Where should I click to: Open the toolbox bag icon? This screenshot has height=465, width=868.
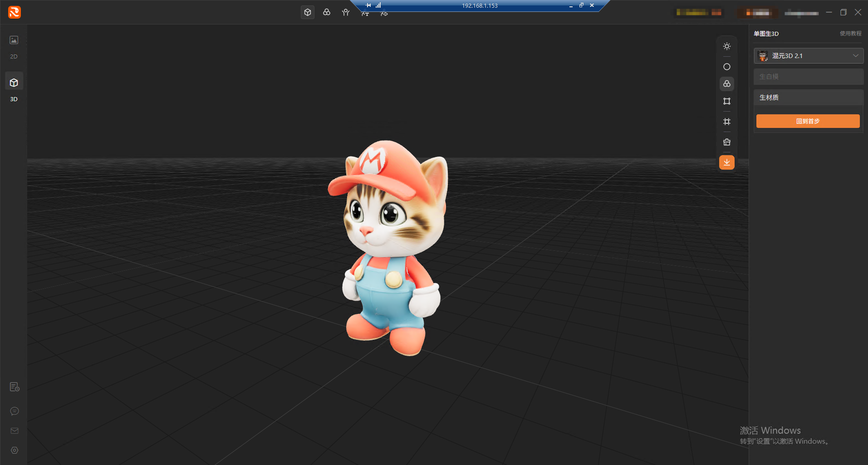pyautogui.click(x=727, y=142)
